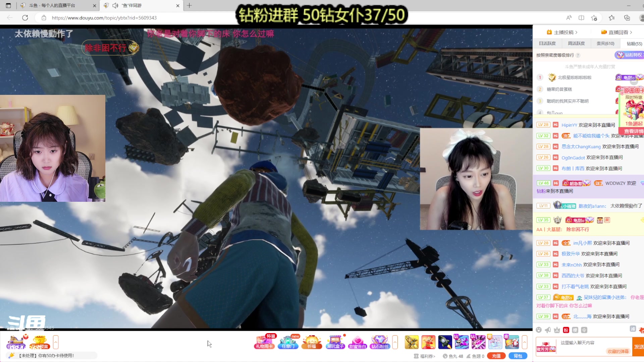Image resolution: width=644 pixels, height=362 pixels.
Task: Click the emoji smiley icon above chat input
Action: point(539,330)
